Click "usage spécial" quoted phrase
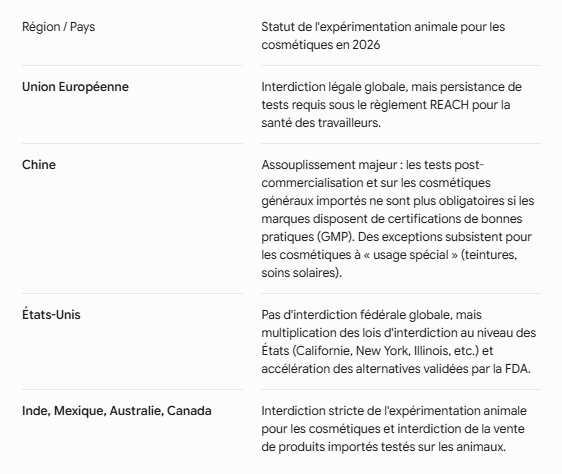The width and height of the screenshot is (562, 474). coord(411,255)
